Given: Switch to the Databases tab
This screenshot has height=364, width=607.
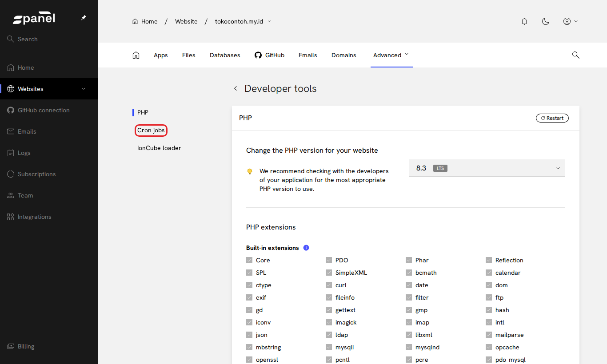Looking at the screenshot, I should pos(225,55).
